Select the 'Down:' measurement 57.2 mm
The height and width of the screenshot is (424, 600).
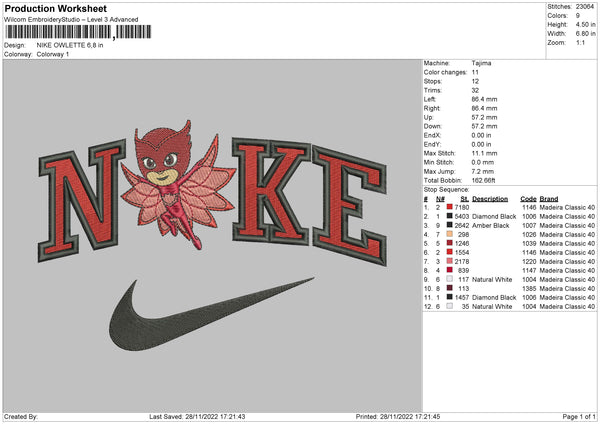click(x=484, y=126)
